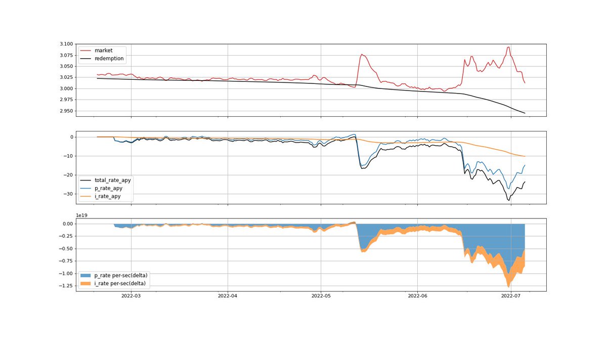Click the 'p_rate_apy' legend entry
This screenshot has width=607, height=364.
click(x=101, y=188)
